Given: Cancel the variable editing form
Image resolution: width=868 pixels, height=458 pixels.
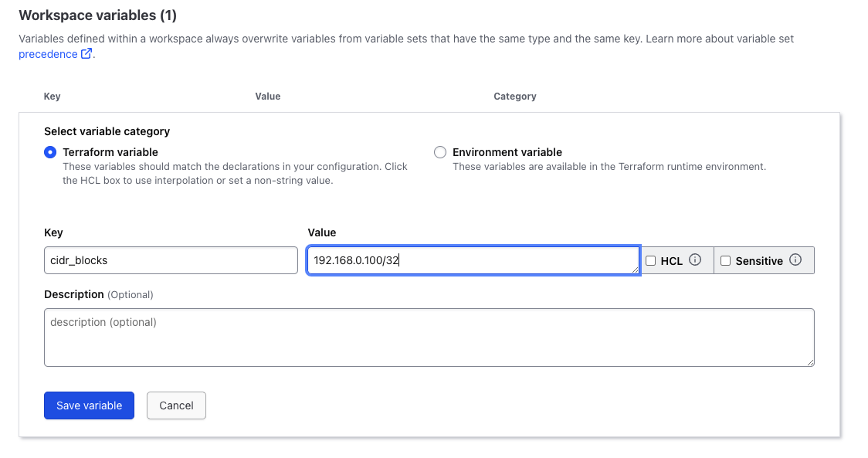Looking at the screenshot, I should [176, 405].
